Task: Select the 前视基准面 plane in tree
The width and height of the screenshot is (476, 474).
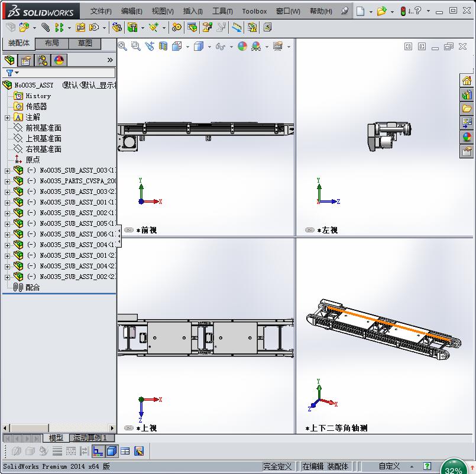Action: pyautogui.click(x=43, y=128)
